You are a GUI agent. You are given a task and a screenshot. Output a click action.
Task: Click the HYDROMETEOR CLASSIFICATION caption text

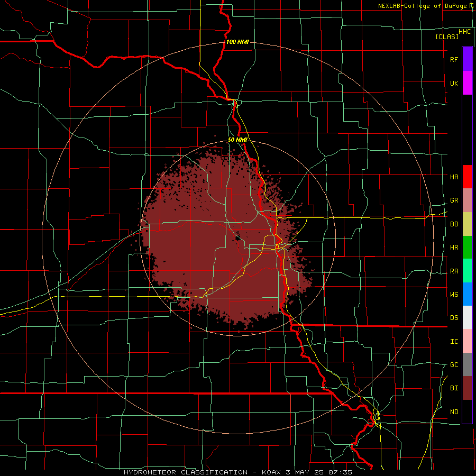tap(186, 472)
